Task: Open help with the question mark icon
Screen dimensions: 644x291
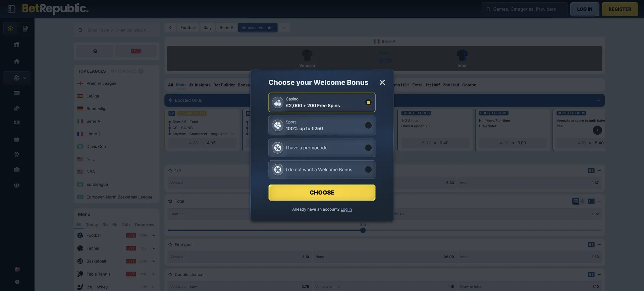Action: point(17,282)
